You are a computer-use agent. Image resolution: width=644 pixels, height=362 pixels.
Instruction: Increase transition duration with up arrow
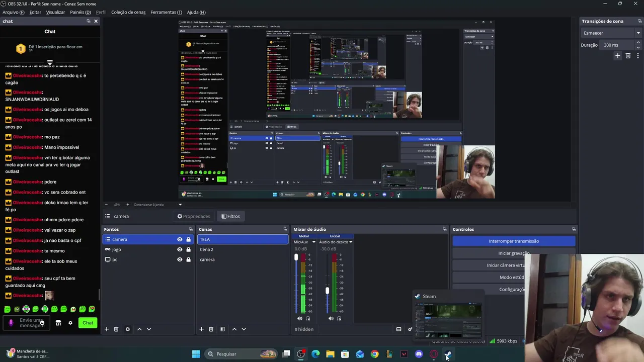(638, 43)
